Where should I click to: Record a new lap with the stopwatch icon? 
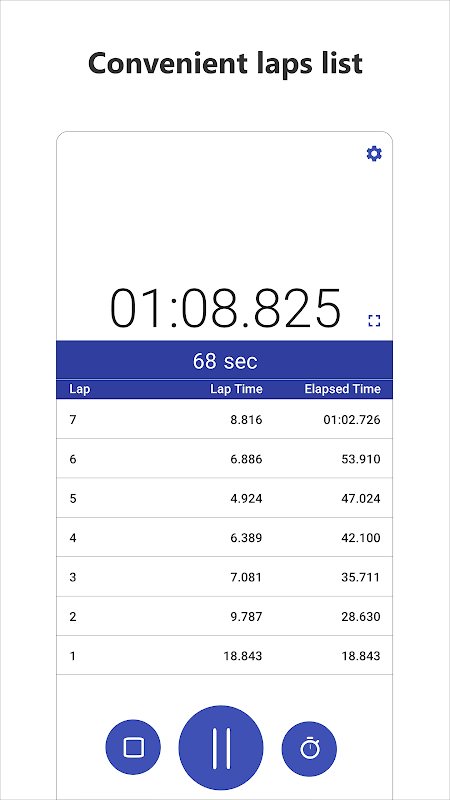[309, 748]
